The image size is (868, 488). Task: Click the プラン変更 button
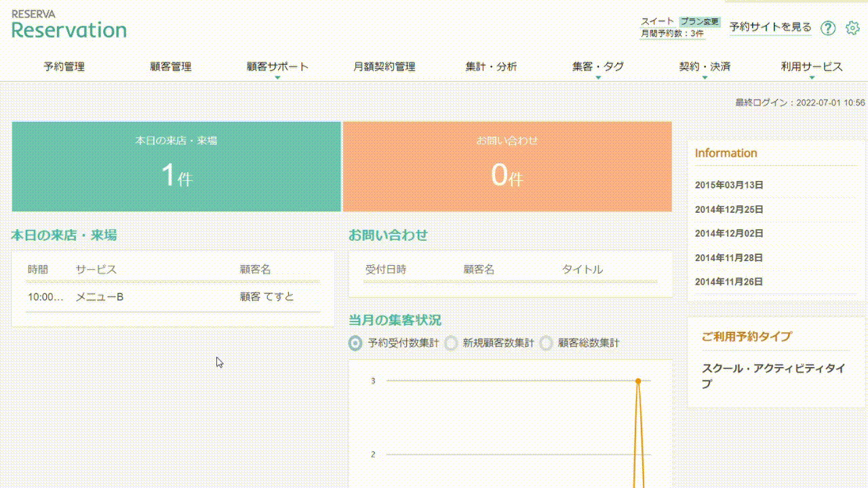click(700, 22)
